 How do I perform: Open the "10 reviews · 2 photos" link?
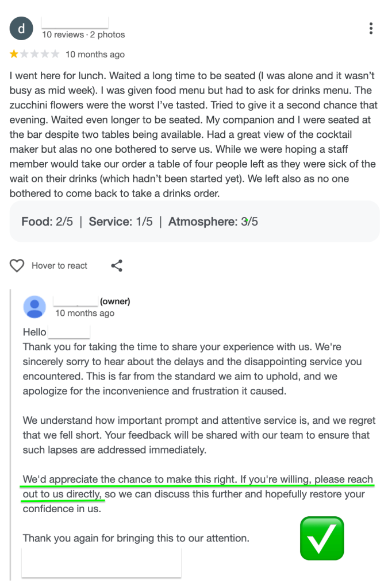coord(83,34)
